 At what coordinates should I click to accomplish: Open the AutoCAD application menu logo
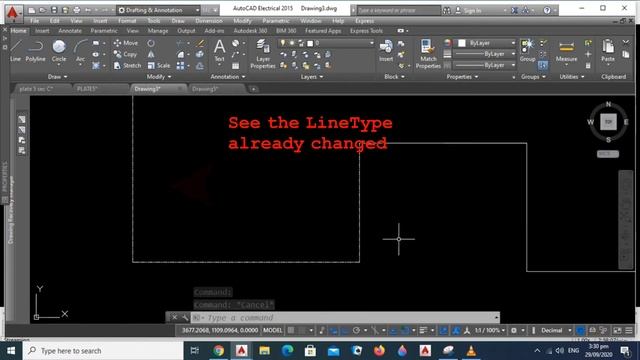[x=13, y=13]
